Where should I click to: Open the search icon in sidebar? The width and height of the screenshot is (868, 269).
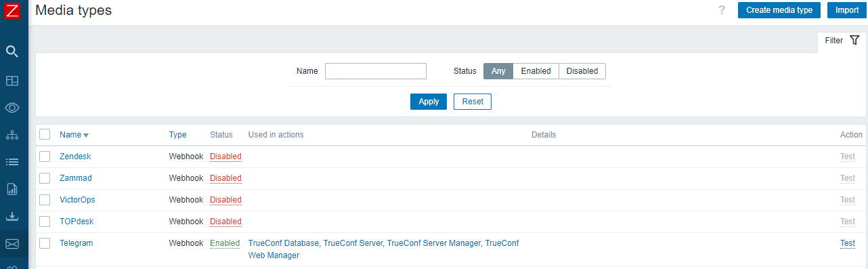point(12,51)
